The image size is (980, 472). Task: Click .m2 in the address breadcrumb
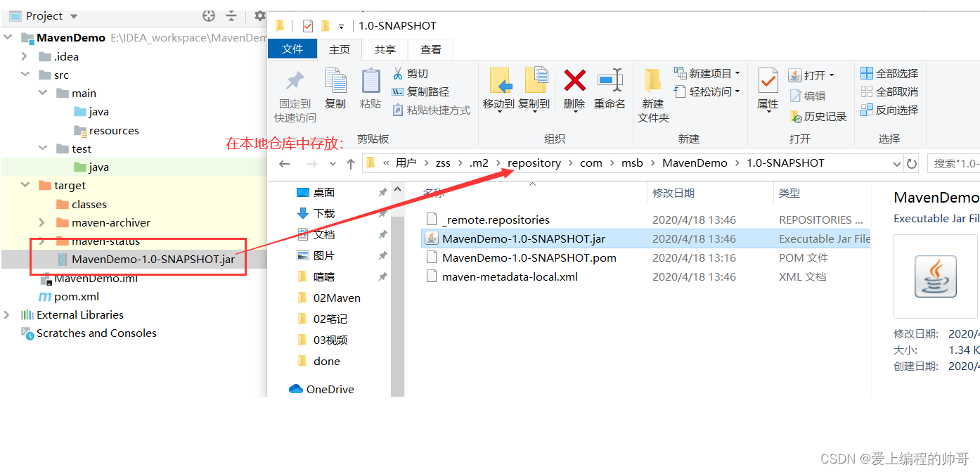pos(479,162)
